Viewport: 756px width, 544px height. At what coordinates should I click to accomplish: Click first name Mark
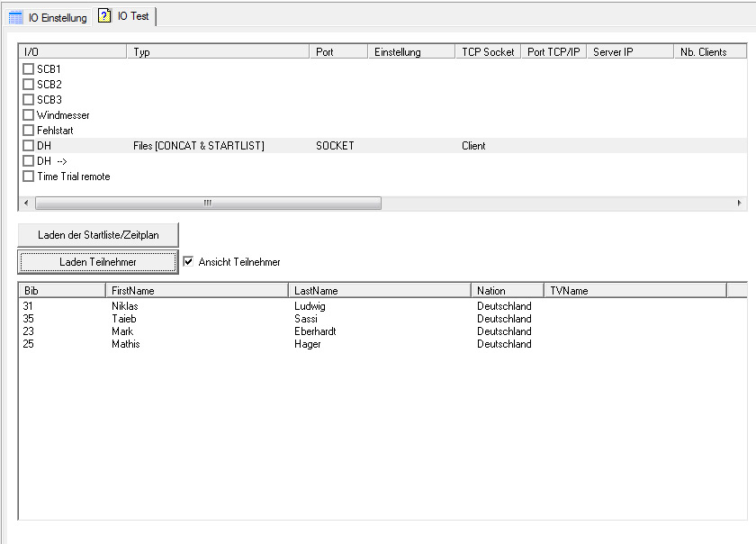click(x=122, y=331)
